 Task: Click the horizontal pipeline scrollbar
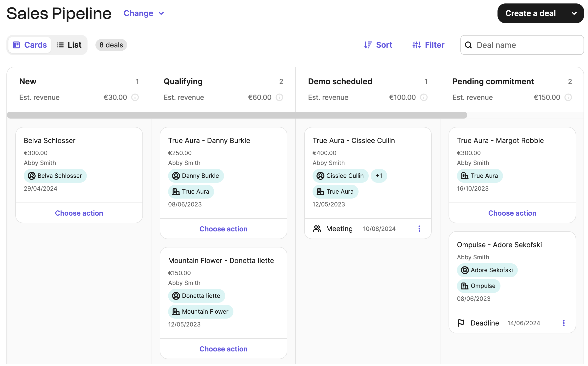click(237, 115)
